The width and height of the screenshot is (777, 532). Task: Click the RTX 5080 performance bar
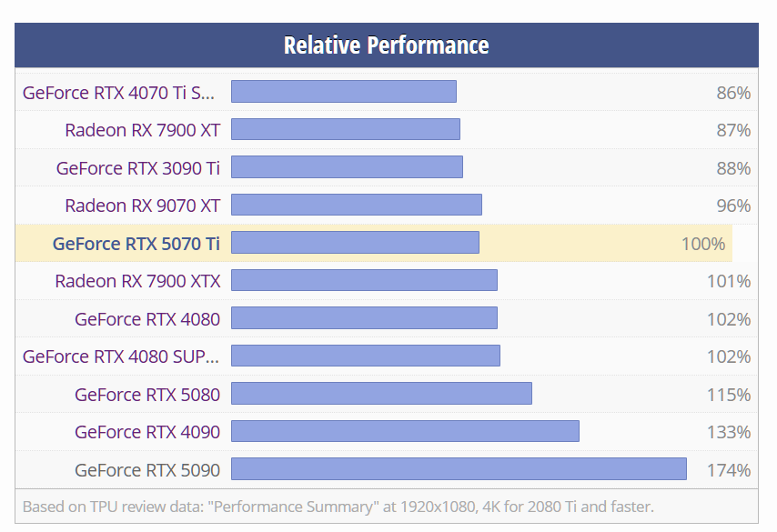coord(381,394)
